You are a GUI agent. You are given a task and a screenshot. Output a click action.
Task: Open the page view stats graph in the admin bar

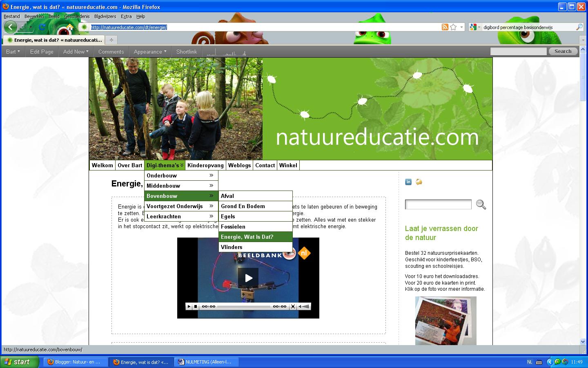coord(226,52)
